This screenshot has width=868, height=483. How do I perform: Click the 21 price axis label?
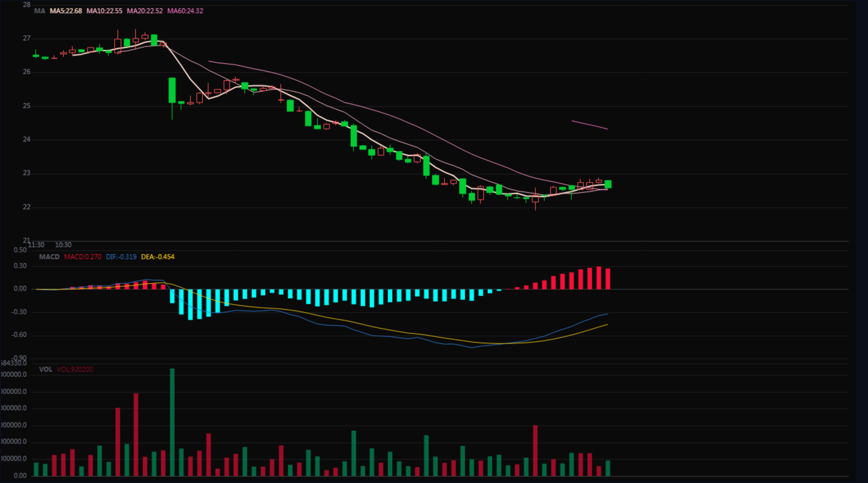[x=27, y=240]
